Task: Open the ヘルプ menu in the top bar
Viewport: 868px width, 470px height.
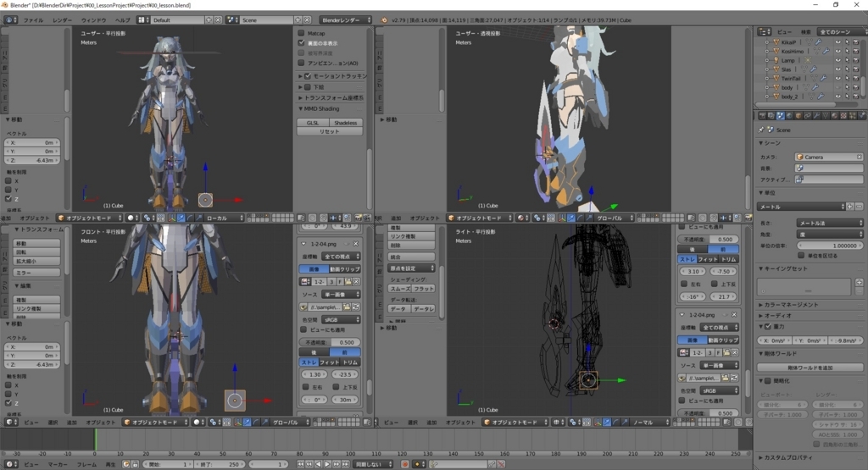Action: [122, 20]
